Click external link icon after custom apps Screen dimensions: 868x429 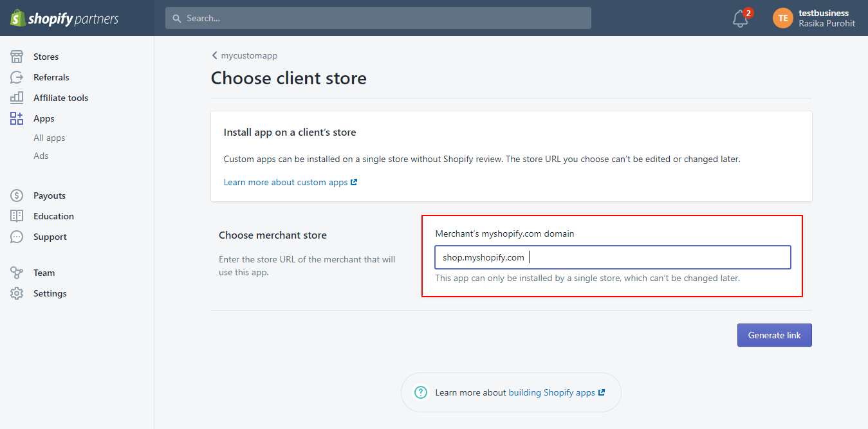[354, 182]
